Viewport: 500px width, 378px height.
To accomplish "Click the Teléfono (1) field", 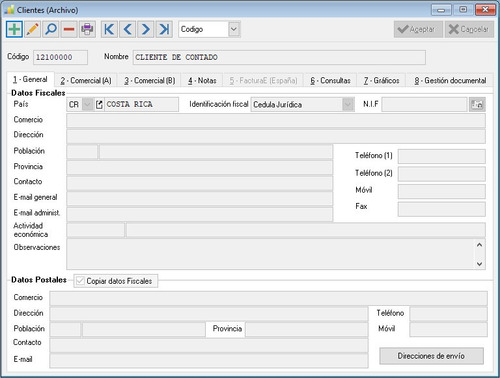I will pos(442,156).
